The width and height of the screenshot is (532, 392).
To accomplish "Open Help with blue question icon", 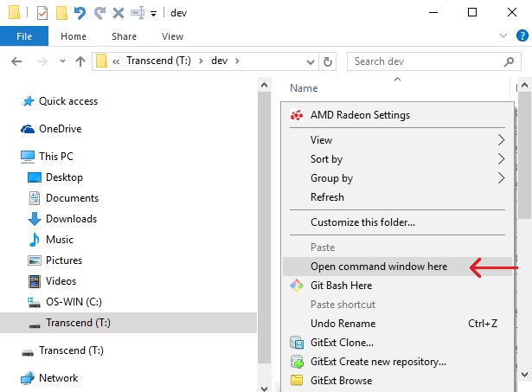I will (x=522, y=35).
